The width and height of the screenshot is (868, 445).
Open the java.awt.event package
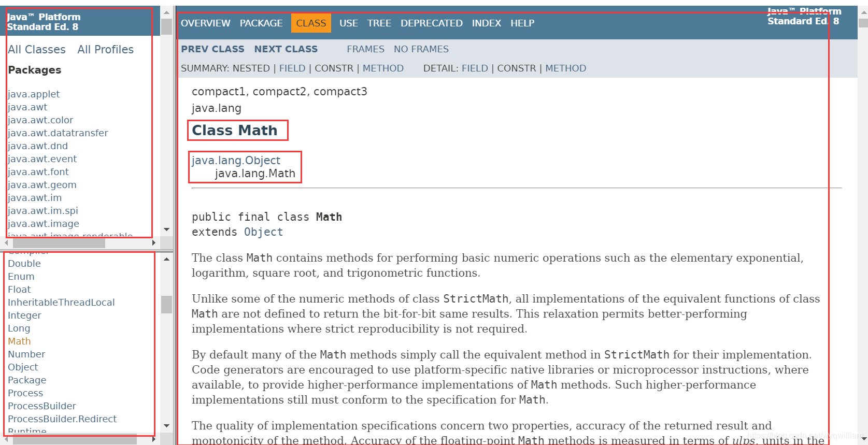[42, 159]
